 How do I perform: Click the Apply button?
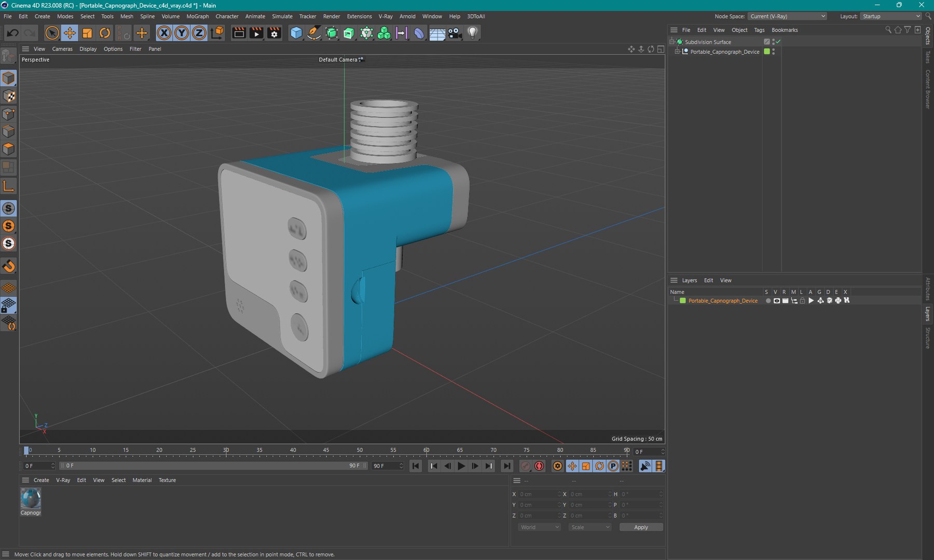(641, 527)
